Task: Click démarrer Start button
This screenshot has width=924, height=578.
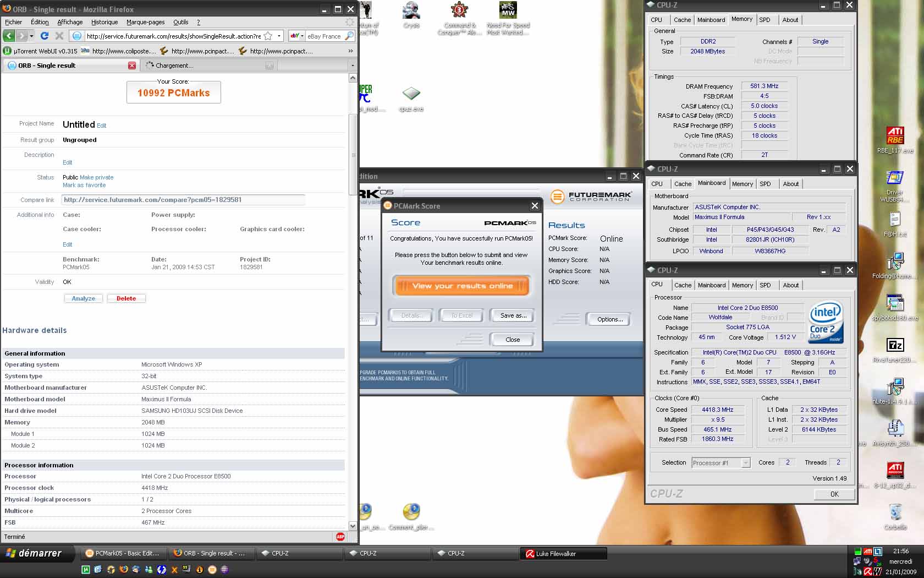Action: click(x=36, y=553)
